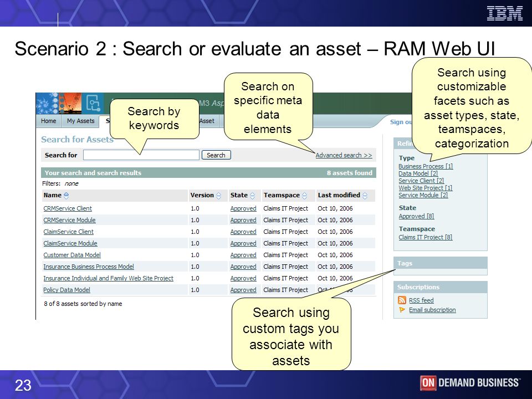Filter by Claims IT Project [8] teamspace
532x399 pixels.
click(425, 237)
